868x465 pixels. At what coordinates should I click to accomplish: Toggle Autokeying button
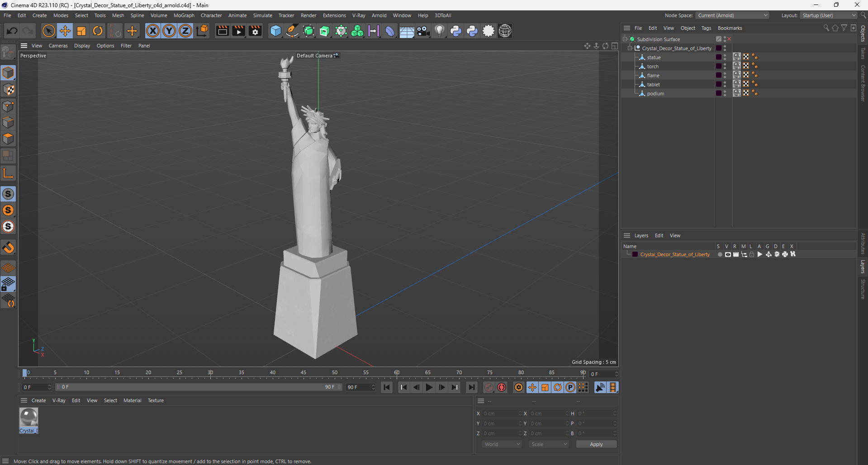502,387
